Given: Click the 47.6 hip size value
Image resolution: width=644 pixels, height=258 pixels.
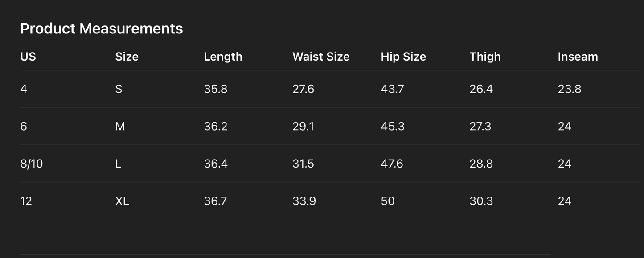Looking at the screenshot, I should point(392,164).
